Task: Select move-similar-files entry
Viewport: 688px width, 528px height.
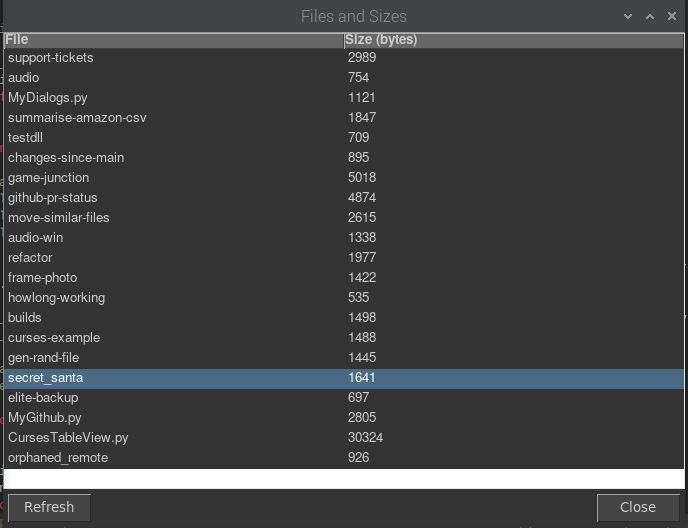Action: point(344,217)
